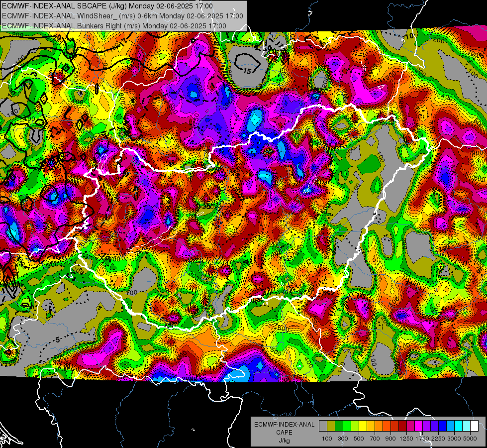
Task: Click the azure light-blue legend swatch
Action: 451,426
